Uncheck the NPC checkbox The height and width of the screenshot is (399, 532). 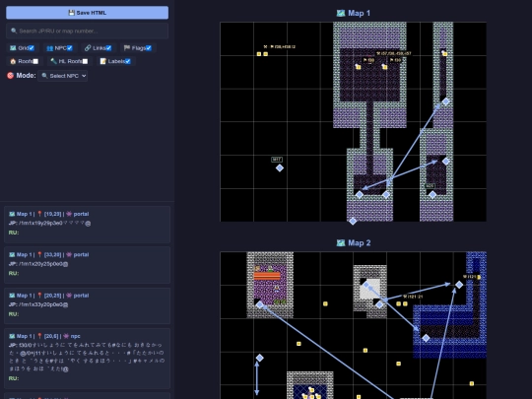point(70,48)
